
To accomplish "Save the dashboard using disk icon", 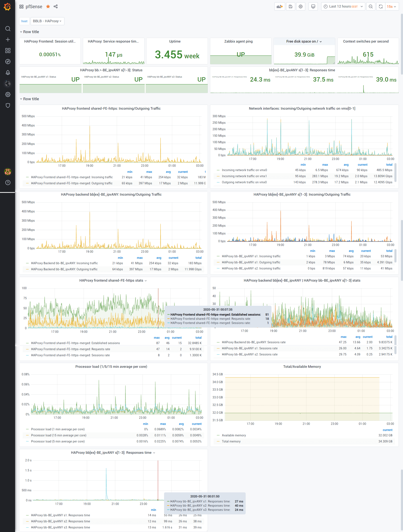I will coord(290,7).
